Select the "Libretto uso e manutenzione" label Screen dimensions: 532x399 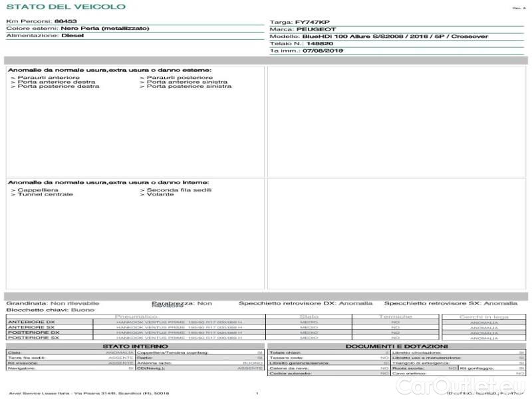coord(426,358)
